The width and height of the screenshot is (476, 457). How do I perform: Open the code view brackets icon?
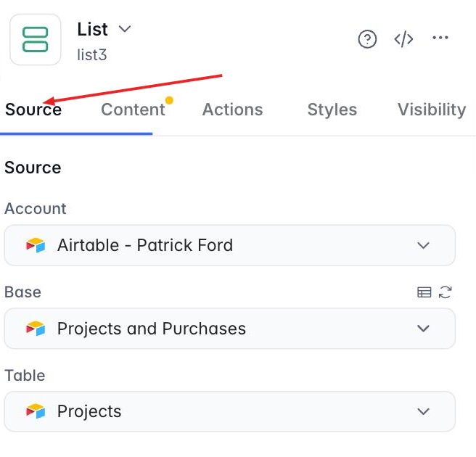[x=403, y=39]
